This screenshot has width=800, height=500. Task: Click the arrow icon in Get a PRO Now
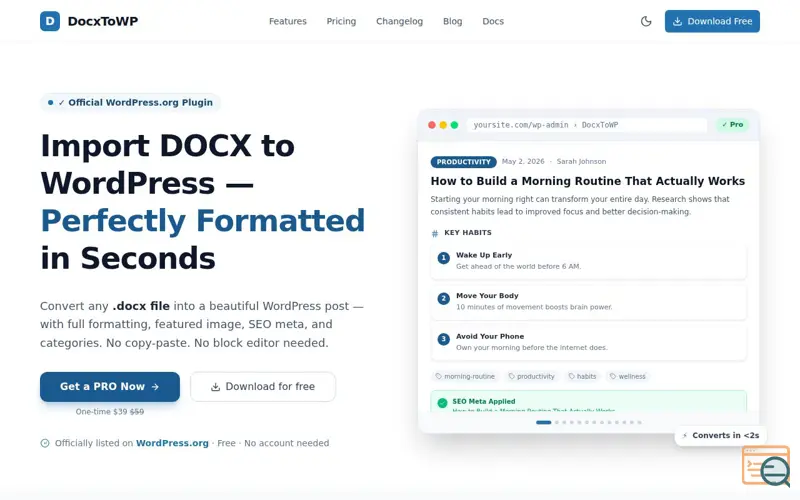pyautogui.click(x=155, y=387)
